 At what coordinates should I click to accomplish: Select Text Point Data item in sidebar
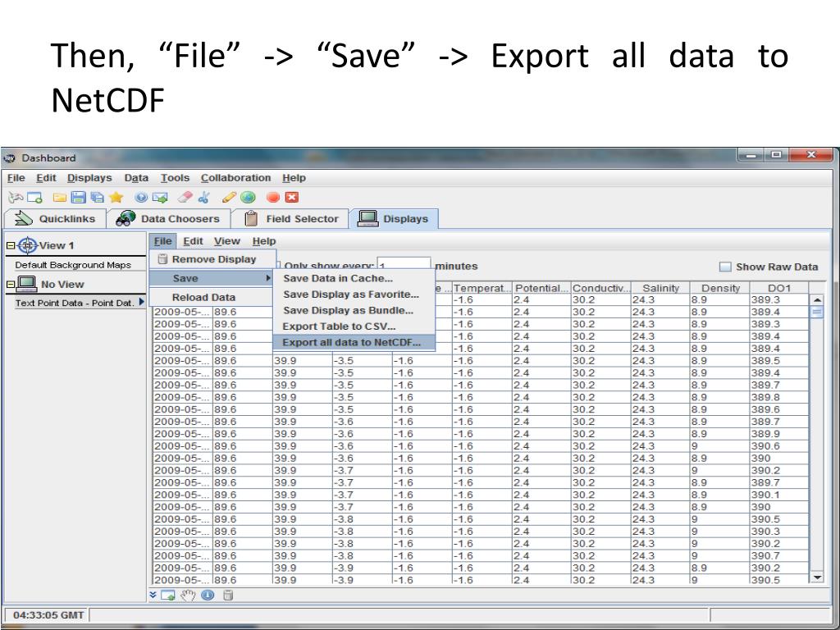tap(74, 303)
